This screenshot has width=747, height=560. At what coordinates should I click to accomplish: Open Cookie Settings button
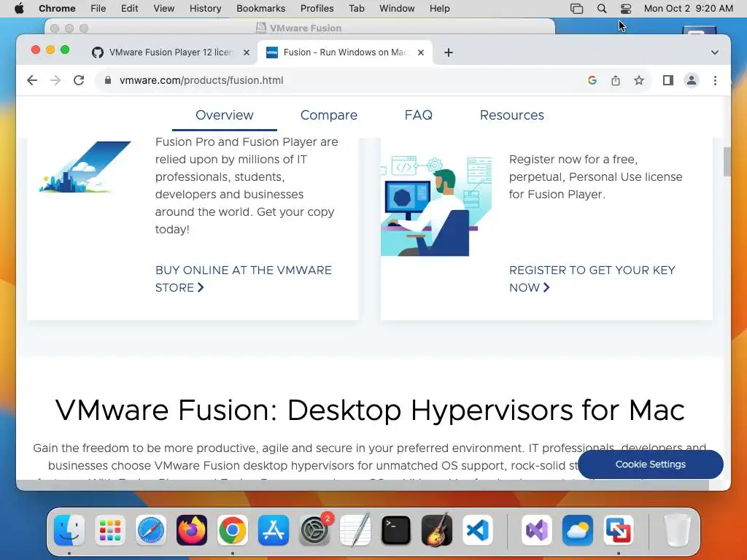click(650, 464)
